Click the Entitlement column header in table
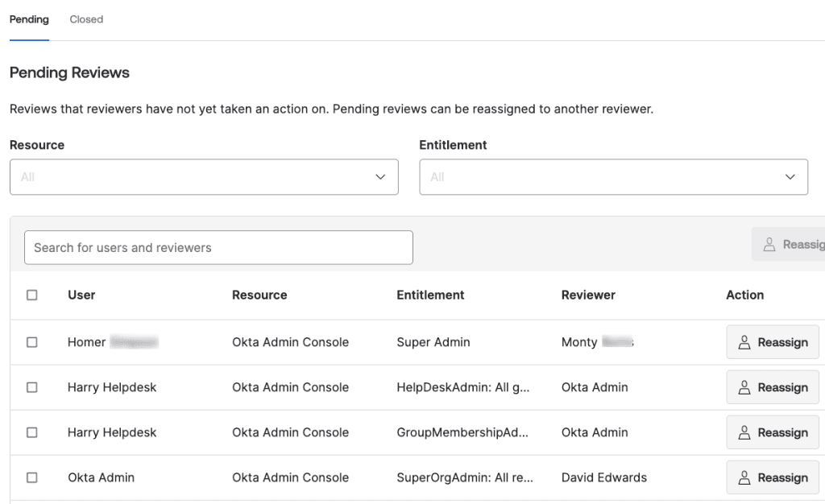Viewport: 825px width, 504px height. pos(430,295)
